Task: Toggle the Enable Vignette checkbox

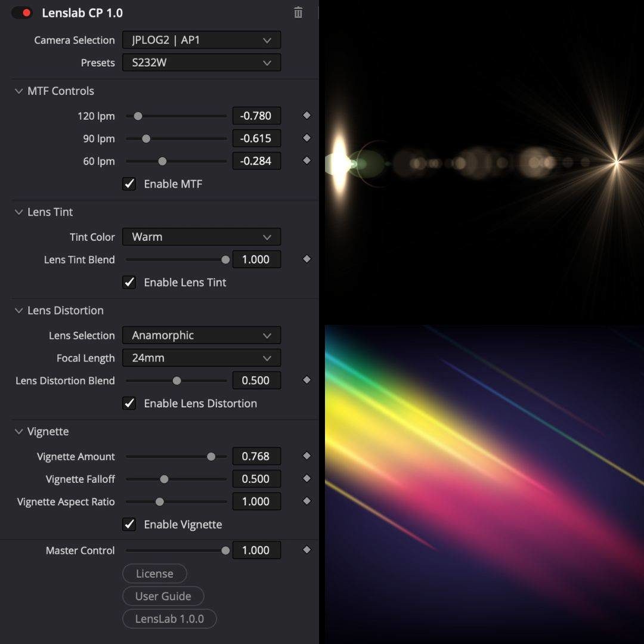Action: coord(129,525)
